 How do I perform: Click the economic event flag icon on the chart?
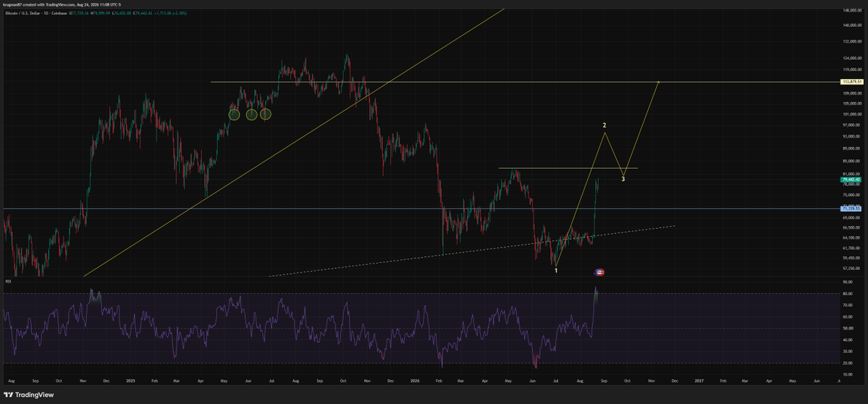(599, 272)
